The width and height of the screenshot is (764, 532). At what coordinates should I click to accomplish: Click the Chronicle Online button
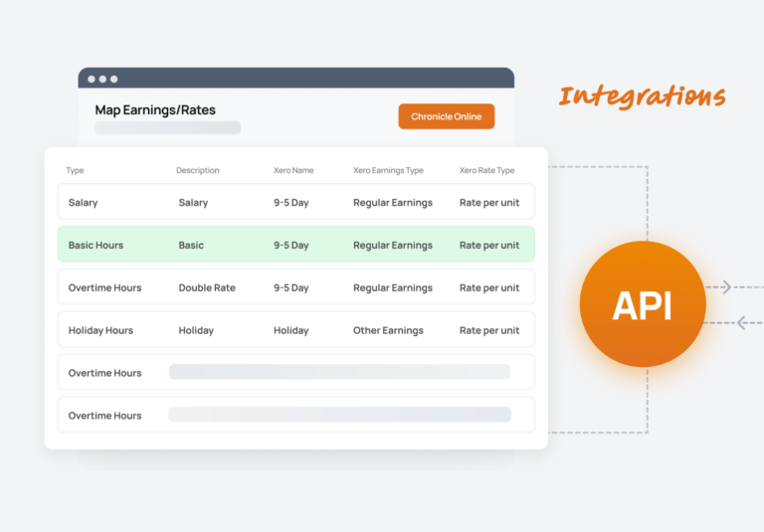pyautogui.click(x=447, y=116)
